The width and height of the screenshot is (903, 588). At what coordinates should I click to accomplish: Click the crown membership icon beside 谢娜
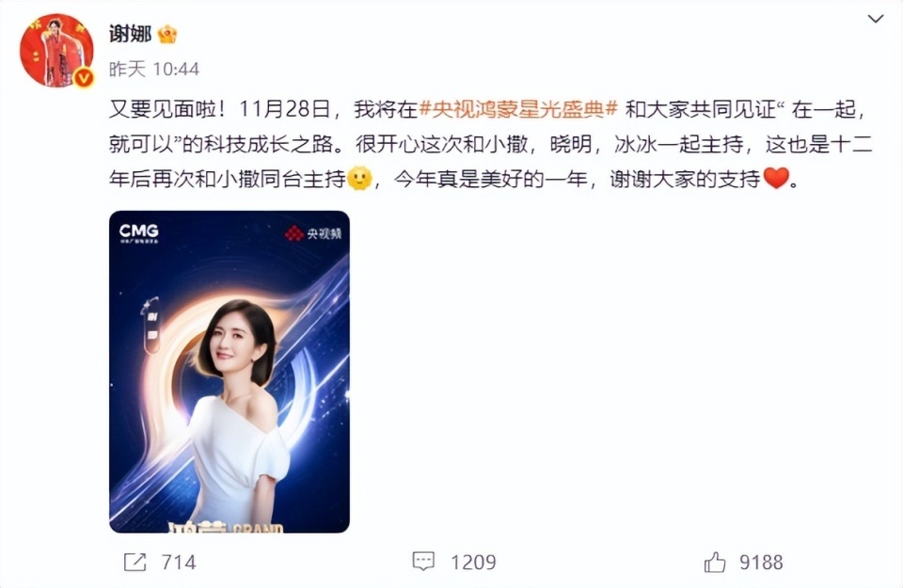click(167, 35)
